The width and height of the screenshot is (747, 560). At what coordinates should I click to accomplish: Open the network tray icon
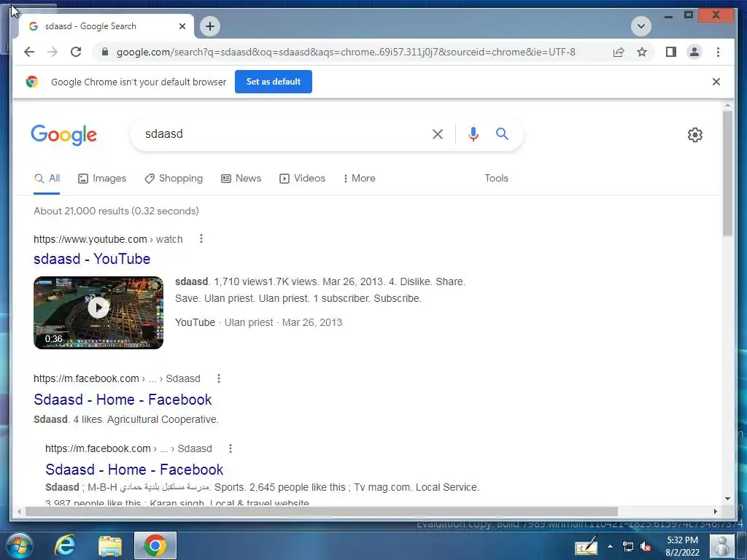628,547
